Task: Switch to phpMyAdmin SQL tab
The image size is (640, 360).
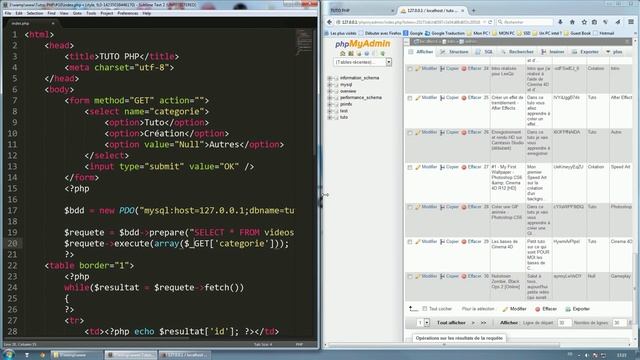Action: tap(484, 52)
